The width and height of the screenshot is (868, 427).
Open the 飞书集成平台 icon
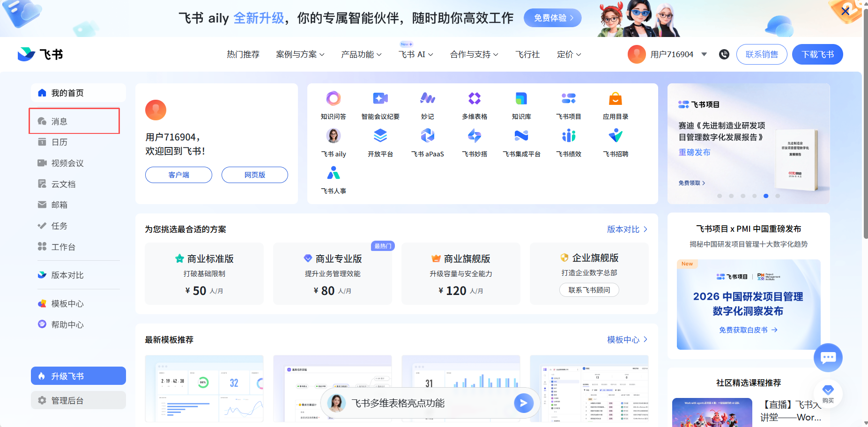[x=521, y=136]
